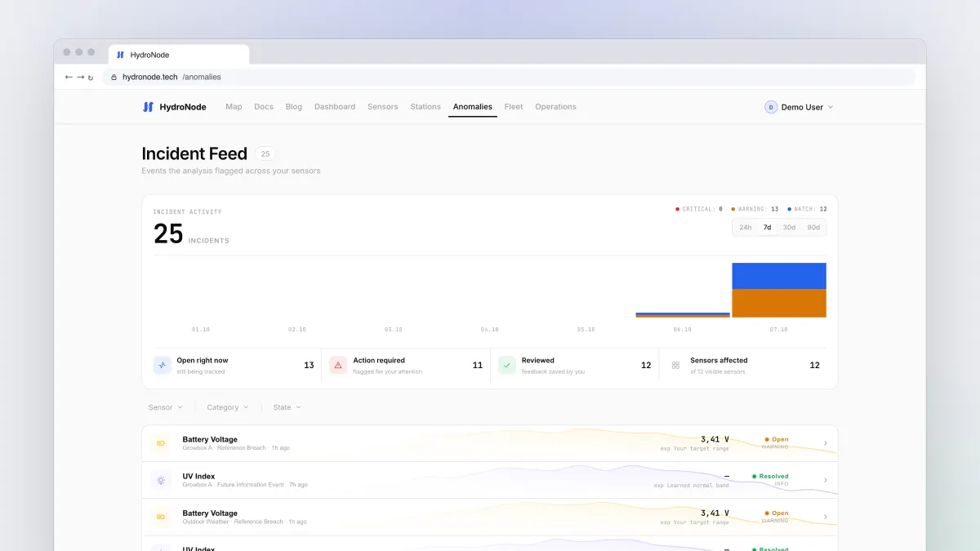The width and height of the screenshot is (980, 551).
Task: Open the State filter dropdown
Action: pyautogui.click(x=287, y=407)
